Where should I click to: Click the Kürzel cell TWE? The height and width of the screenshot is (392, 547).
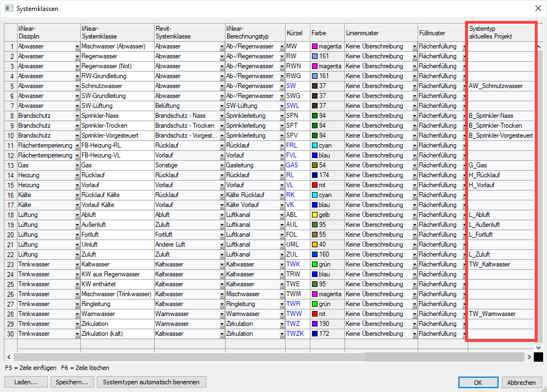point(298,284)
